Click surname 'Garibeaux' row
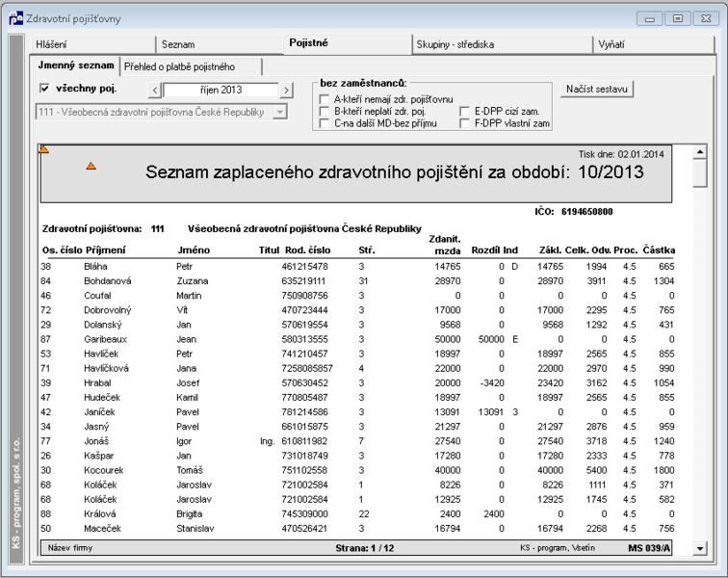The image size is (728, 578). (x=105, y=339)
